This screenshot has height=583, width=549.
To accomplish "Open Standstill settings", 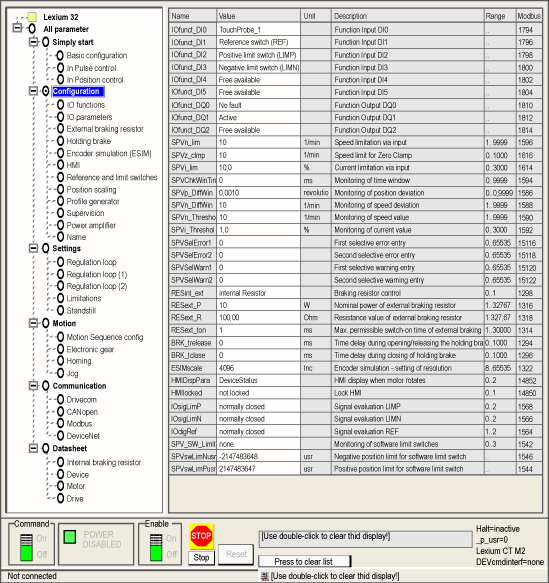I will (x=81, y=310).
